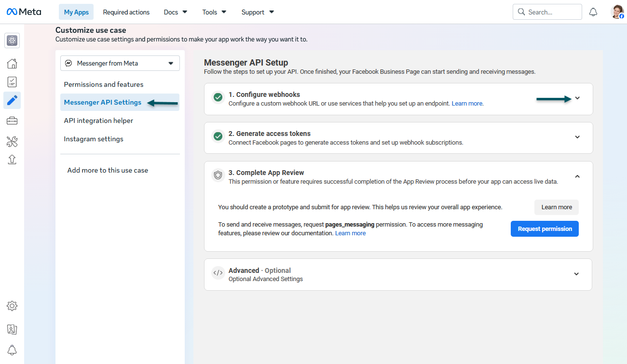Open the briefcase icon in sidebar

click(x=12, y=121)
